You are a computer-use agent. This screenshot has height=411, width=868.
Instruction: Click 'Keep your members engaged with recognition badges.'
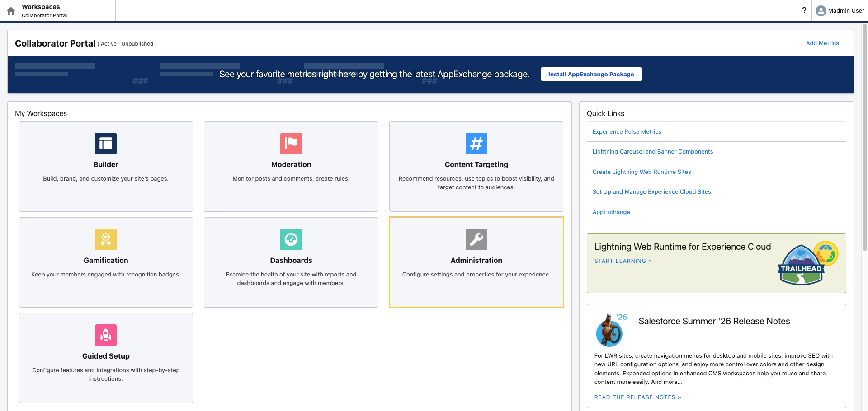click(x=106, y=275)
